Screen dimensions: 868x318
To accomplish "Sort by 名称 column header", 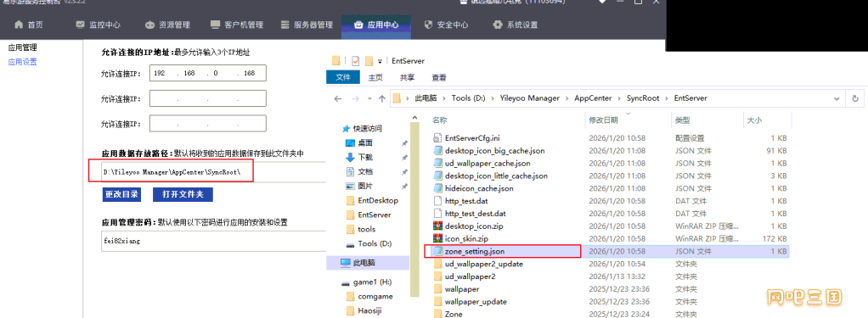I will click(440, 120).
